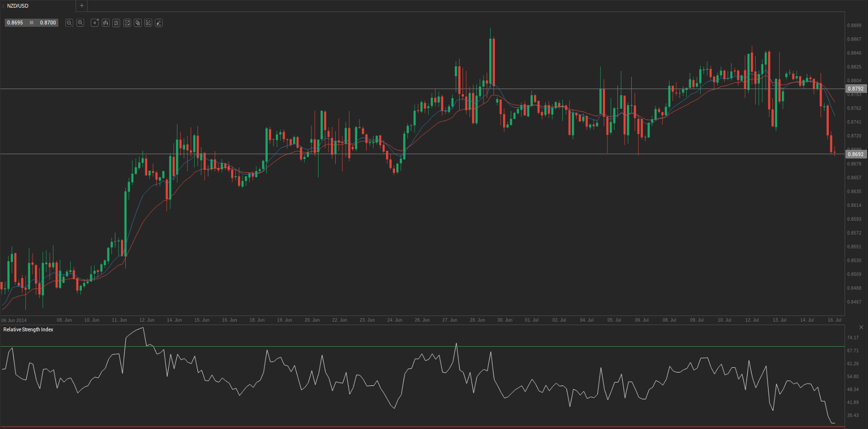Click the 0.8695 sell price button

tap(15, 23)
